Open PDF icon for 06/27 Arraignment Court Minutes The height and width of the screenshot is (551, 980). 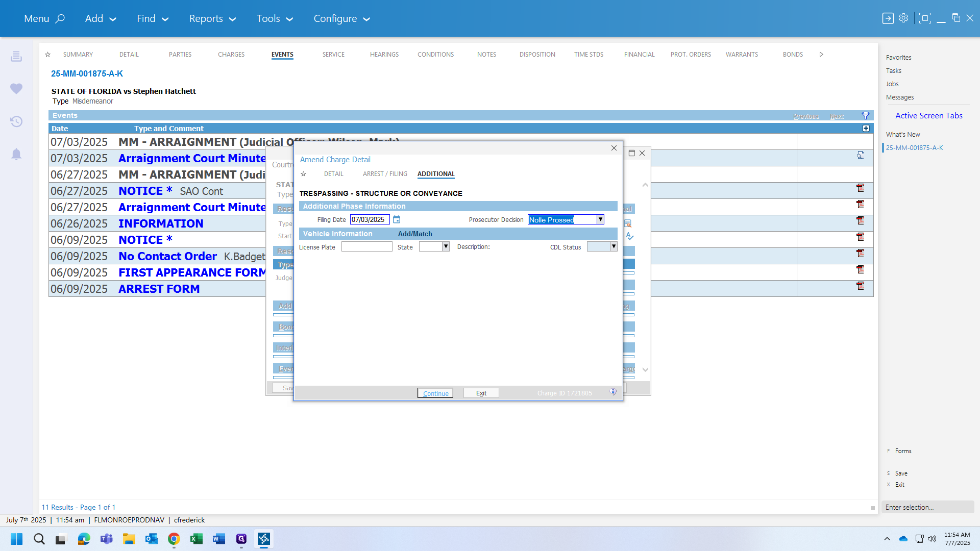coord(861,204)
